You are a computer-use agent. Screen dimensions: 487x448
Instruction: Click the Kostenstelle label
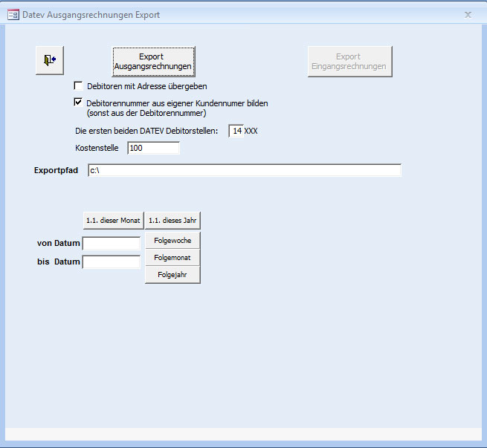(97, 148)
